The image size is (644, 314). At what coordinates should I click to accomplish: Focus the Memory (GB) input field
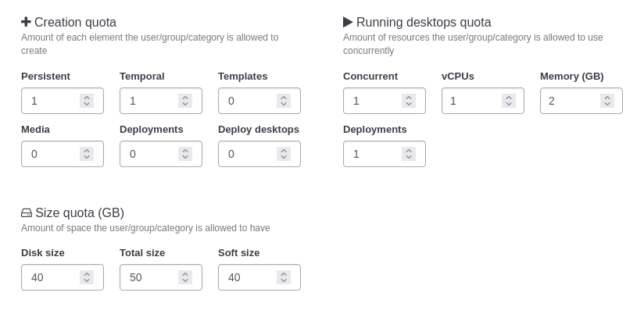(571, 101)
